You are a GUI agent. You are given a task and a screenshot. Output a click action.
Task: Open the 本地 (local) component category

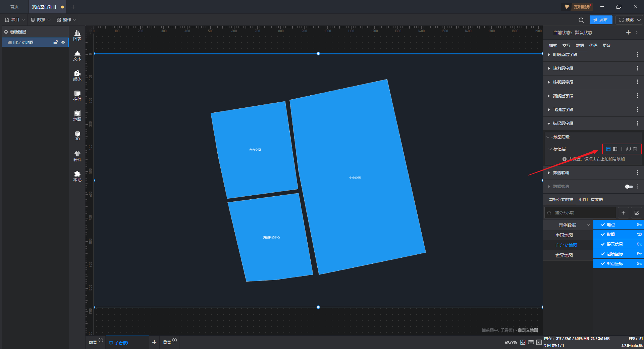77,176
